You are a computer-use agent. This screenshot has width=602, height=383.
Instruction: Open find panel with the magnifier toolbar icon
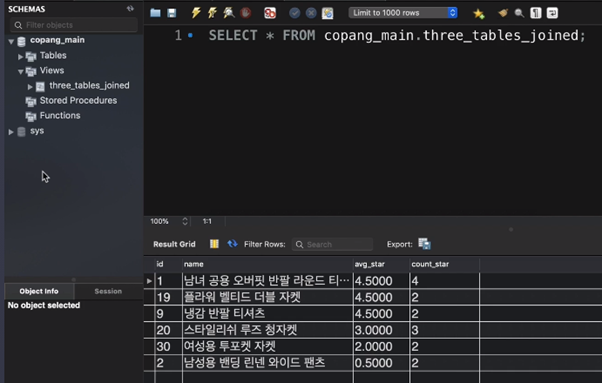tap(519, 13)
